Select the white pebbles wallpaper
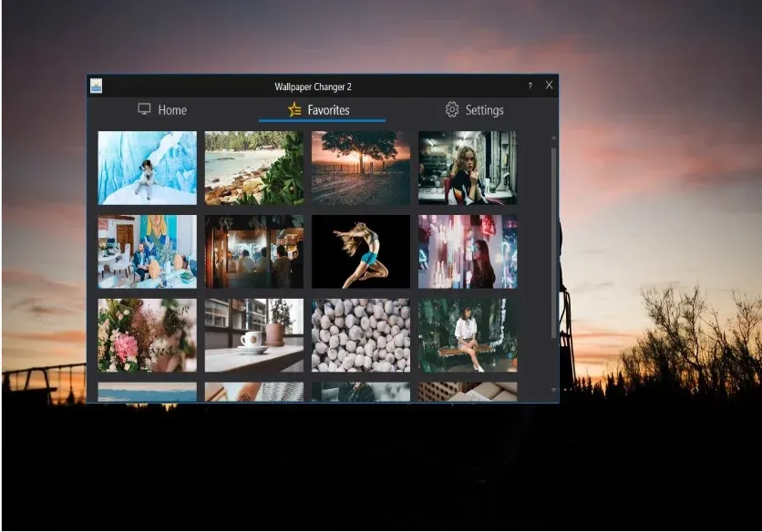Image resolution: width=762 pixels, height=532 pixels. coord(361,335)
